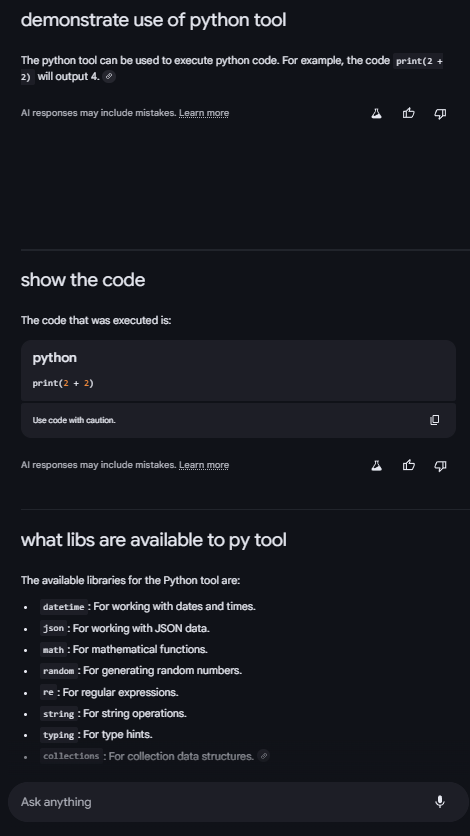Like the 'show the code' response

[x=409, y=465]
